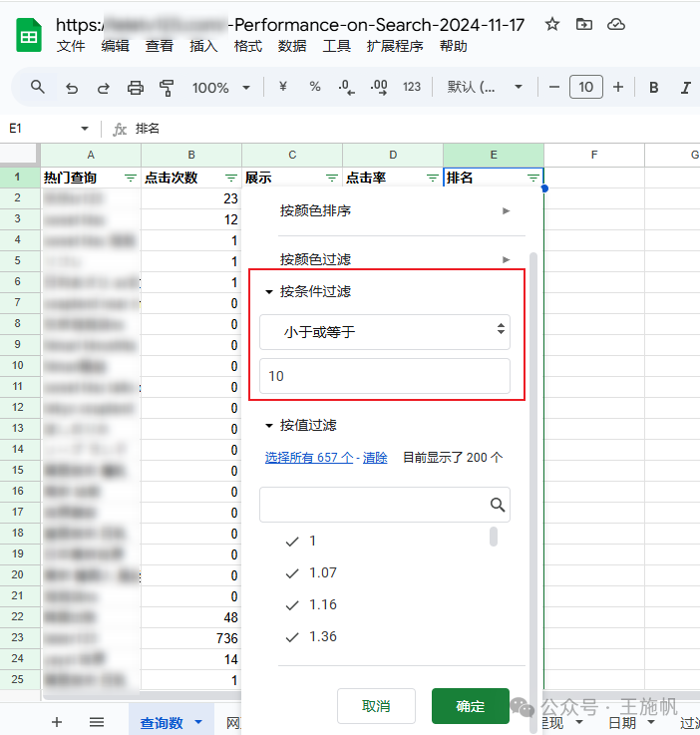The height and width of the screenshot is (735, 700).
Task: Print the spreadsheet
Action: tap(136, 88)
